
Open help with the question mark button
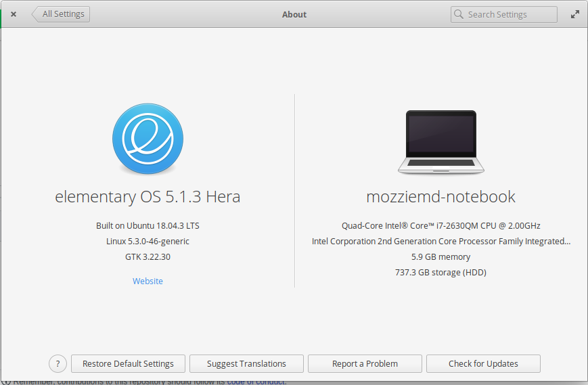[58, 363]
